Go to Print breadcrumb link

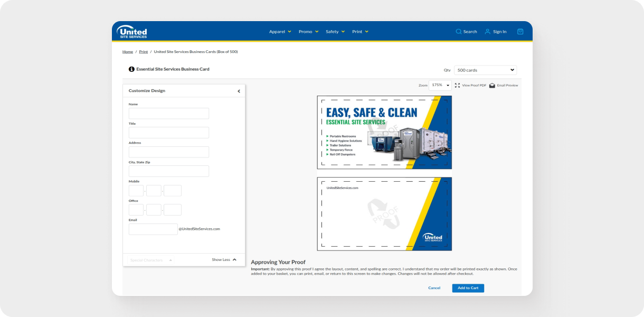coord(144,52)
